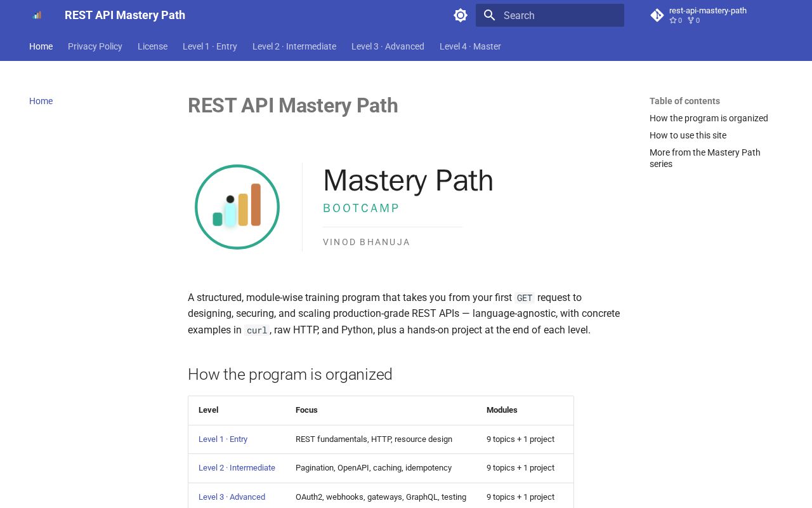Open Level 1 · Entry link in table
812x508 pixels.
[223, 439]
